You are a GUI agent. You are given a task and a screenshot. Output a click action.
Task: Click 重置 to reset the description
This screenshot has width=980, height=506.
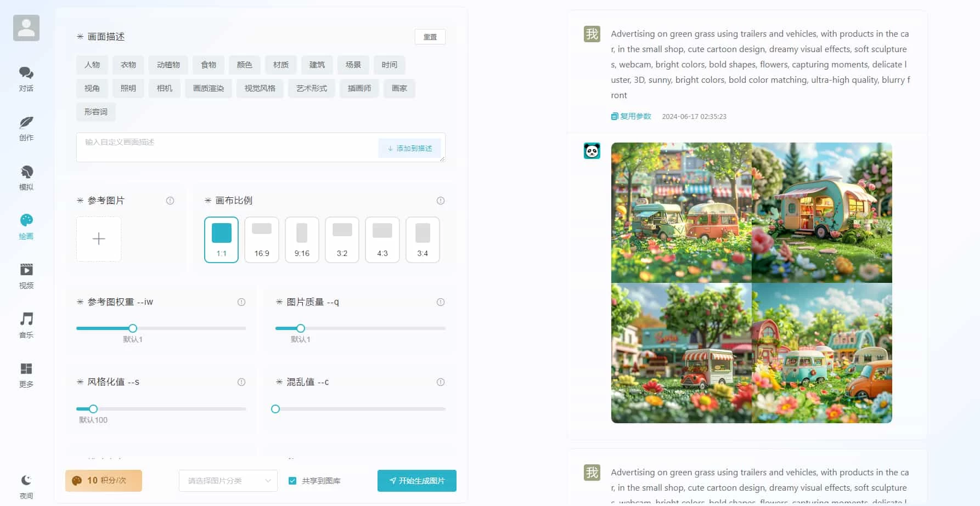(x=430, y=37)
